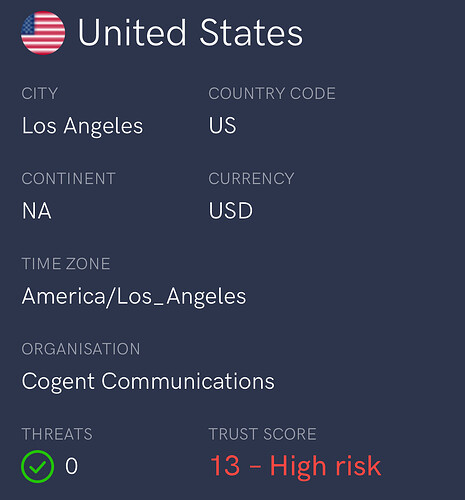Viewport: 465px width, 500px height.
Task: Open the Cogent Communications organisation entry
Action: tap(148, 382)
